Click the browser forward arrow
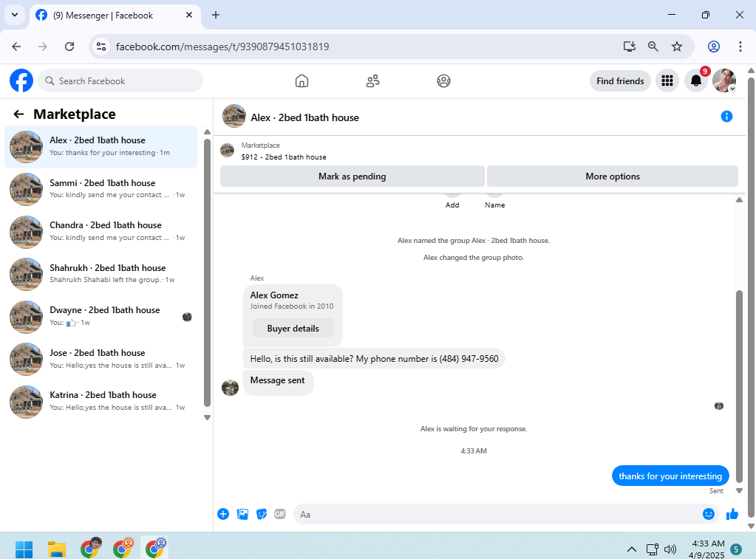 pos(43,47)
